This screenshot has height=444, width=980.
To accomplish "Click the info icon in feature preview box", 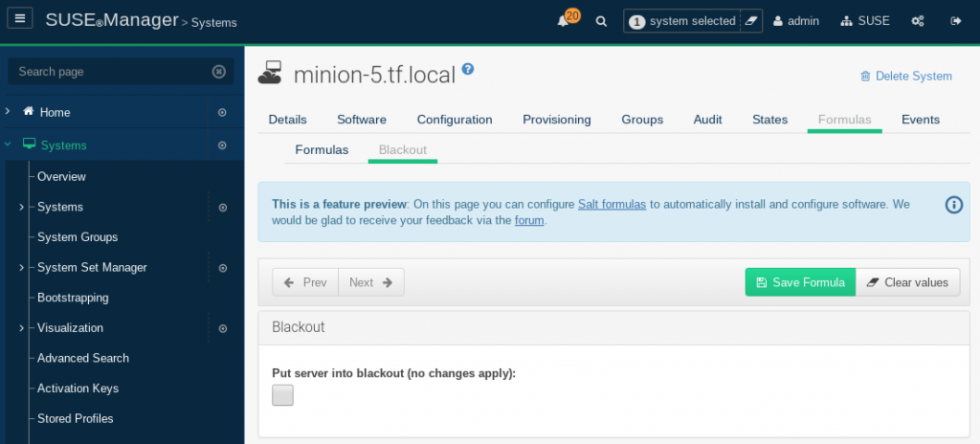I will 953,205.
